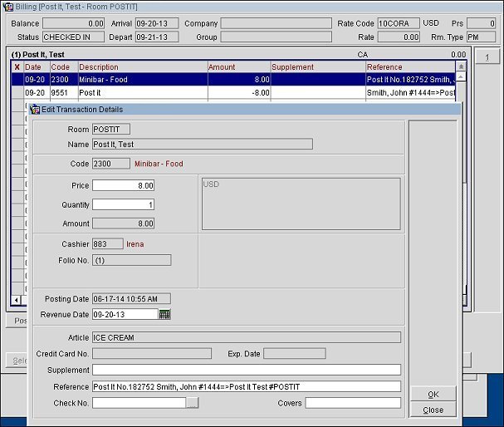
Task: Click the Supplement text field
Action: 246,370
